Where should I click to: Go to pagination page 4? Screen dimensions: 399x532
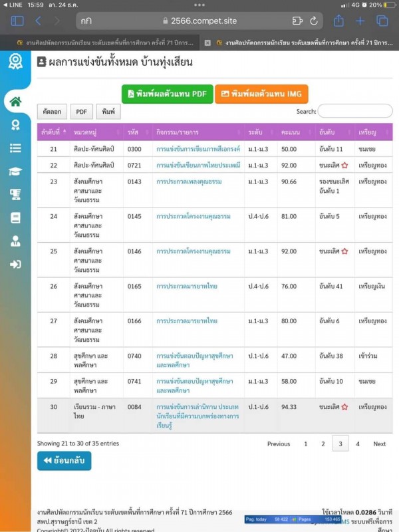[x=358, y=444]
